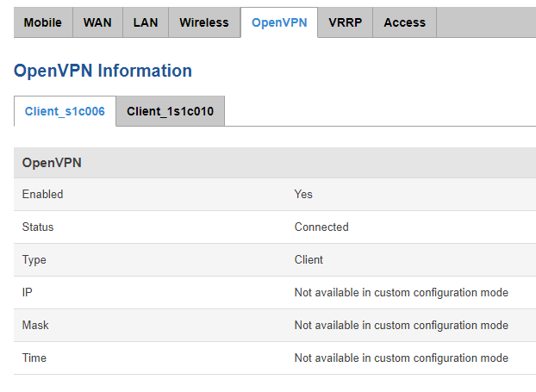Switch to the WAN tab
536x392 pixels.
click(97, 22)
